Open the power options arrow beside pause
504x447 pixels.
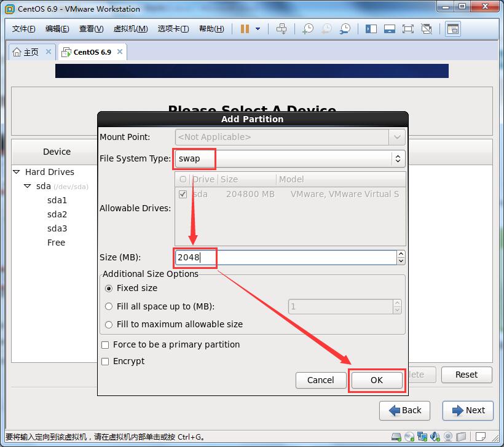click(258, 29)
